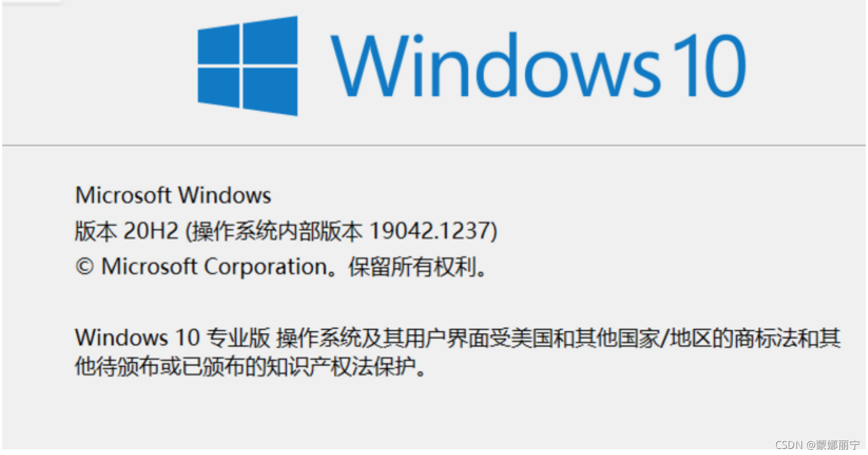Click the large "Windows" wordmark
The image size is (868, 455).
coord(496,65)
